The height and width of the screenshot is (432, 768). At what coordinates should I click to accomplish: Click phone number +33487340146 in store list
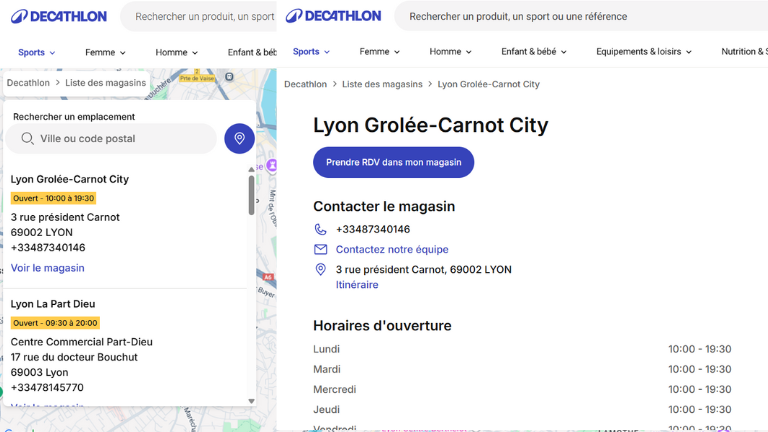pos(48,248)
